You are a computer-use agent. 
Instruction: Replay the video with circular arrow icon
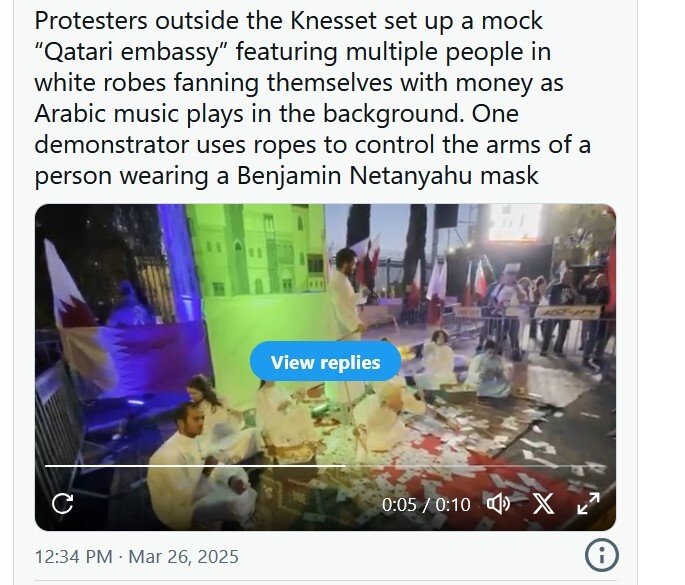(62, 504)
